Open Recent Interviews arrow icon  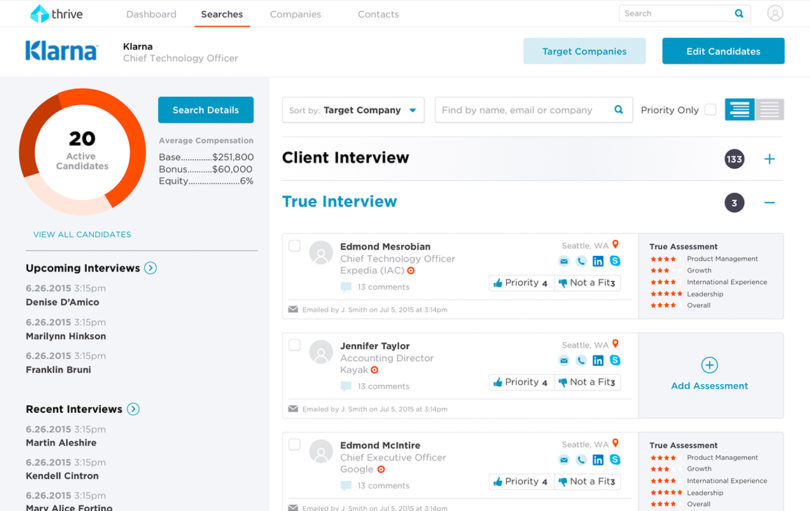(x=133, y=409)
